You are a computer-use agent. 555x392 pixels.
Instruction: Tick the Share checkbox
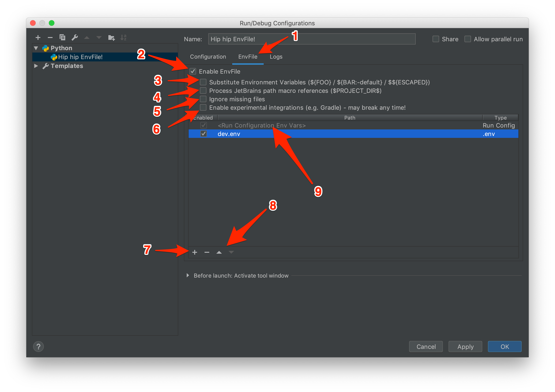436,39
